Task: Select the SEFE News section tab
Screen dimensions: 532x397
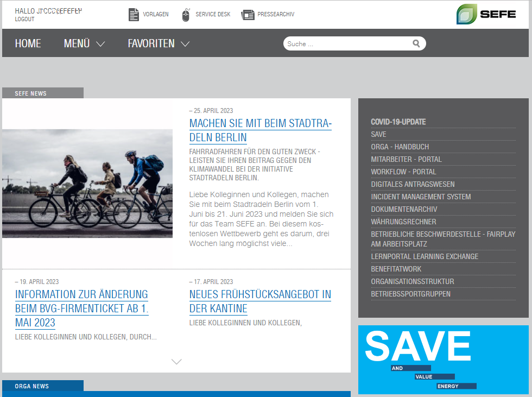Action: click(x=43, y=93)
